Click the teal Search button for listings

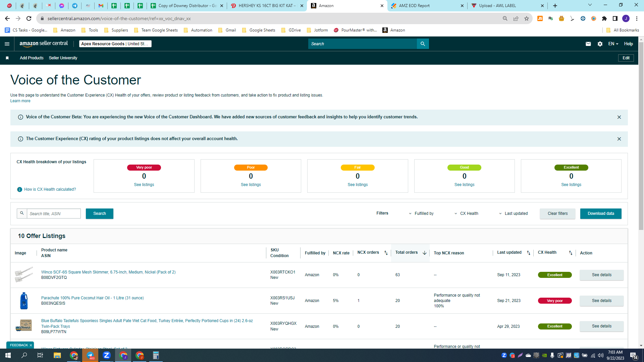pyautogui.click(x=100, y=214)
